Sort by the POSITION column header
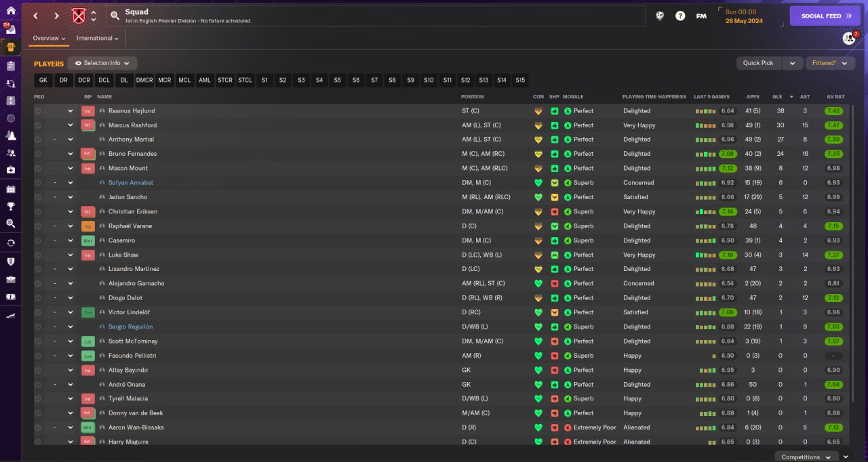The height and width of the screenshot is (462, 868). point(473,97)
